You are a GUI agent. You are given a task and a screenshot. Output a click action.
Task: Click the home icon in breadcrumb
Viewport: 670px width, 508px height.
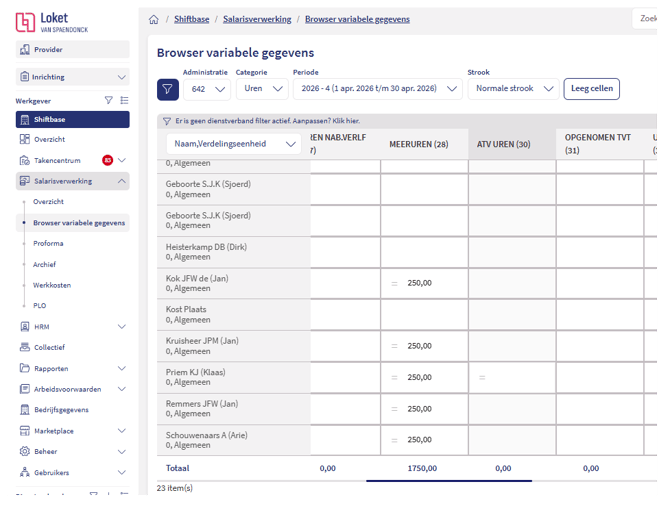(x=153, y=19)
